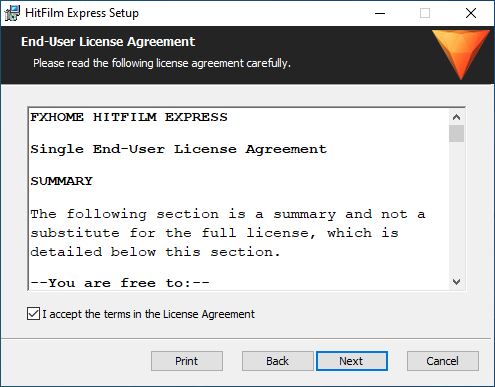
Task: Cancel the HitFilm Express installation
Action: click(x=443, y=361)
